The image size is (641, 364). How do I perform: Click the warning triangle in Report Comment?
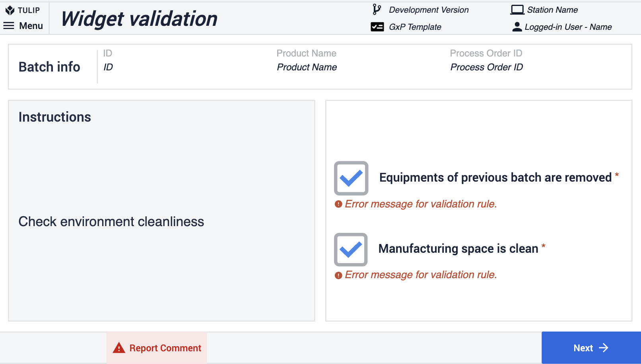[x=119, y=348]
